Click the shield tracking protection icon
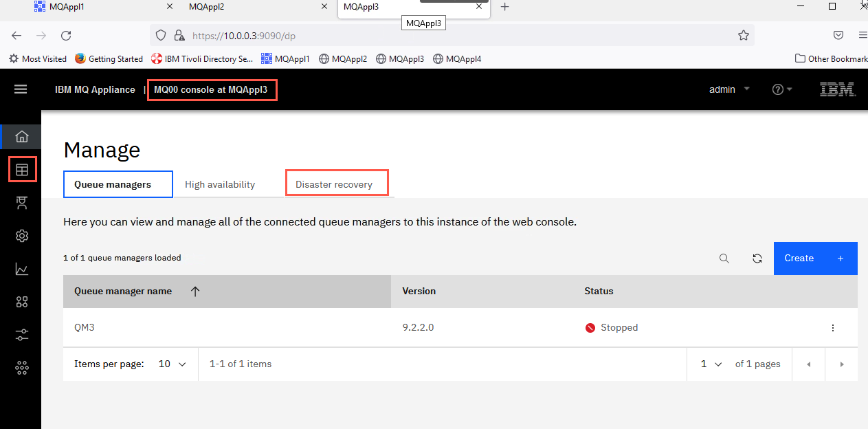This screenshot has width=868, height=429. pos(161,35)
